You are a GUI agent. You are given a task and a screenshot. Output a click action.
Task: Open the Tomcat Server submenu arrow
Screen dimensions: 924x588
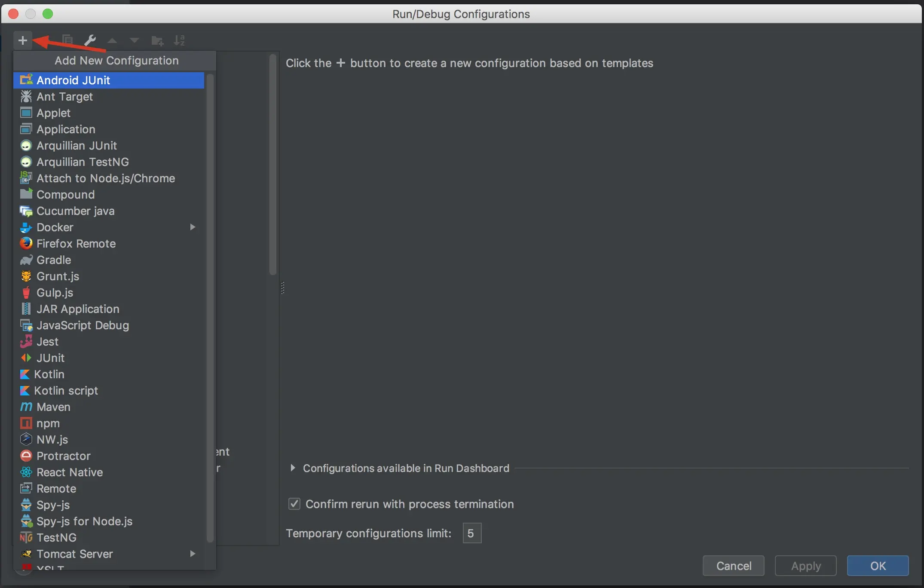point(193,554)
